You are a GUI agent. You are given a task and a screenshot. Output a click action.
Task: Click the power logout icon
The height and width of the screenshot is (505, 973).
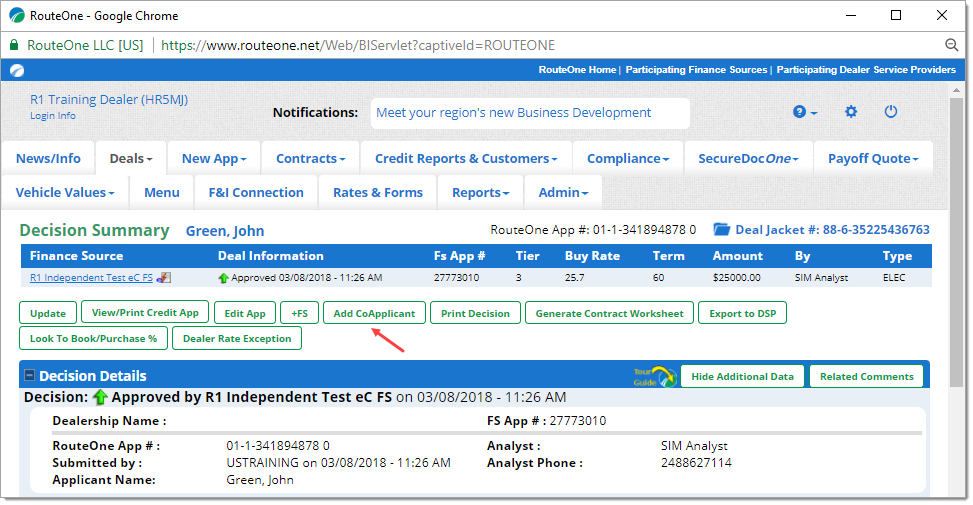(890, 112)
